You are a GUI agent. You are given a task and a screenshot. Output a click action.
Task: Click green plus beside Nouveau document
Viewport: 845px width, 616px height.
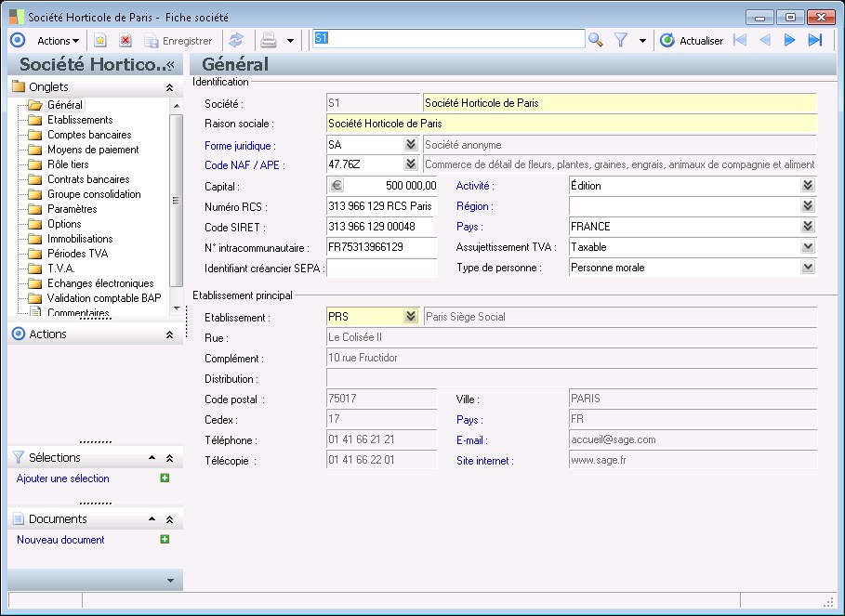[x=165, y=540]
